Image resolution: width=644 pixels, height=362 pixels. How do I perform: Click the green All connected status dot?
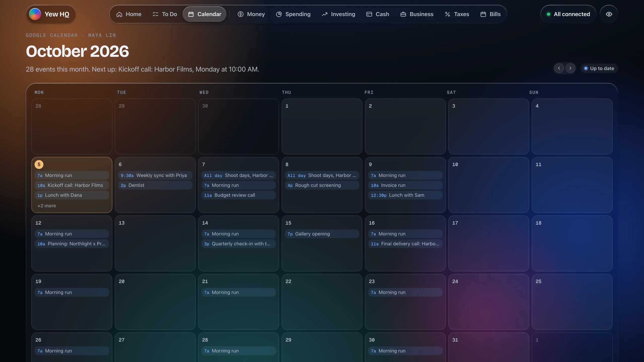pyautogui.click(x=549, y=14)
